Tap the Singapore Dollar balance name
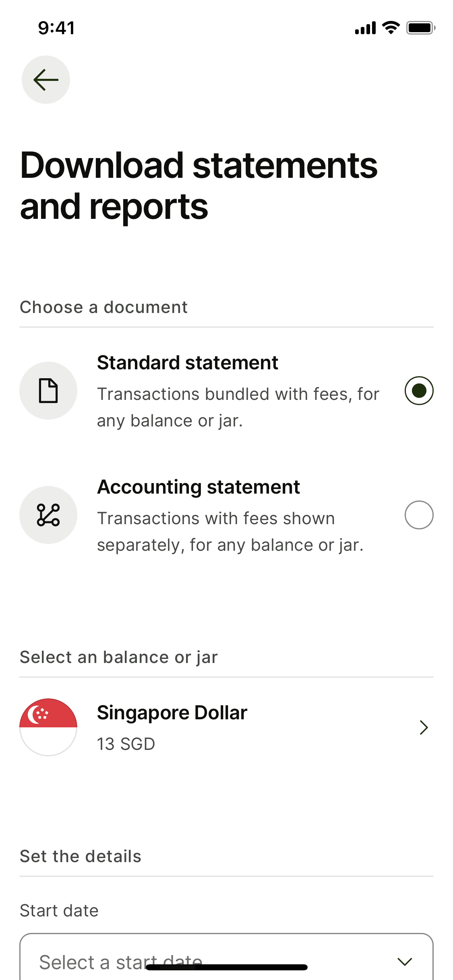453x980 pixels. 172,713
